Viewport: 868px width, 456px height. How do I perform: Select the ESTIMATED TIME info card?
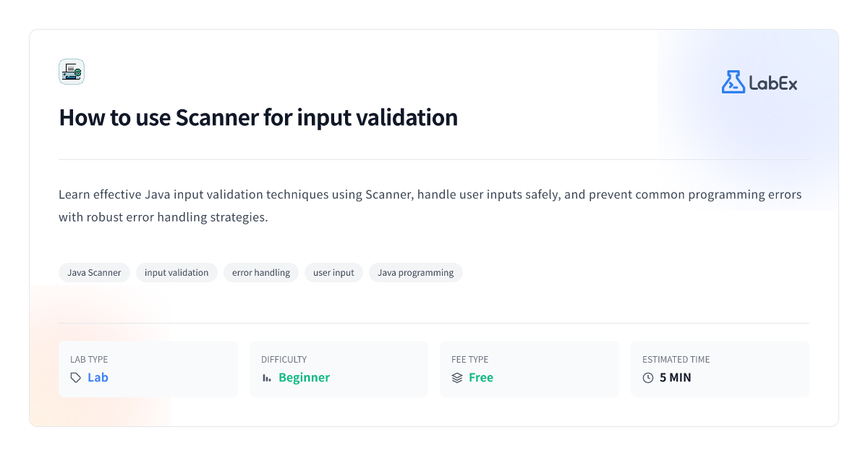click(x=720, y=369)
